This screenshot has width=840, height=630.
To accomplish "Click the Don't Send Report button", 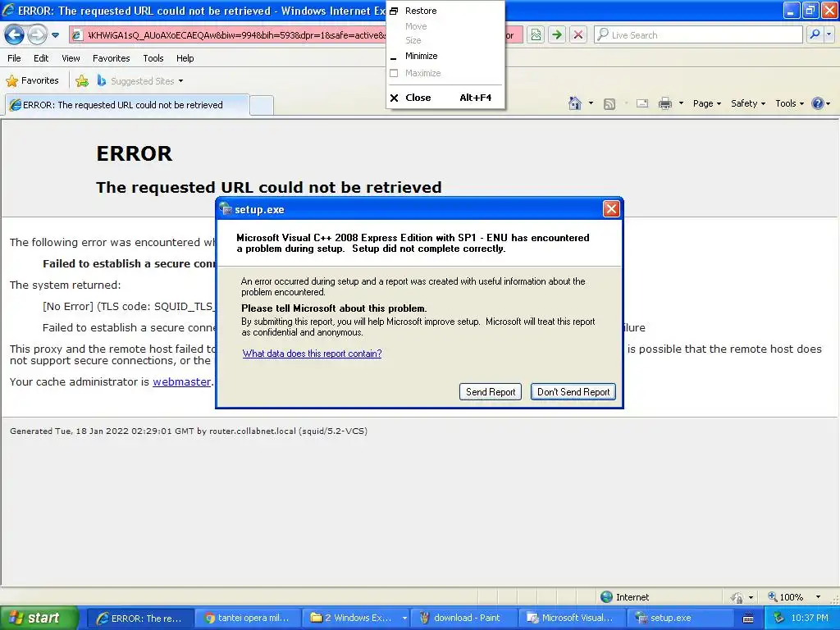I will point(573,391).
